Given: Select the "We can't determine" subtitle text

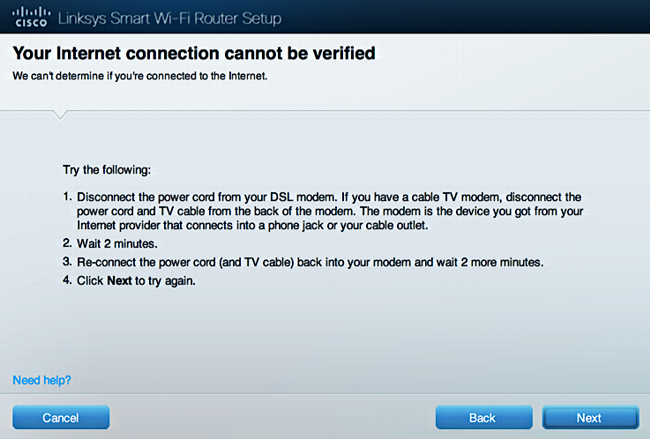Looking at the screenshot, I should 140,76.
